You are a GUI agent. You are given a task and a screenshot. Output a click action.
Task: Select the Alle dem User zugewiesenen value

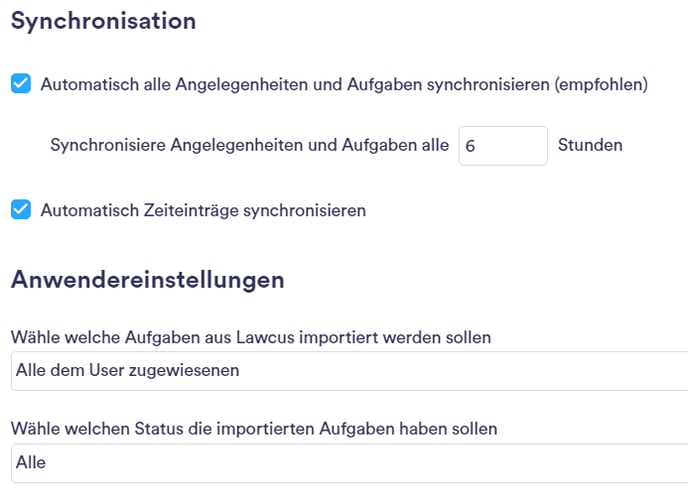pyautogui.click(x=128, y=370)
